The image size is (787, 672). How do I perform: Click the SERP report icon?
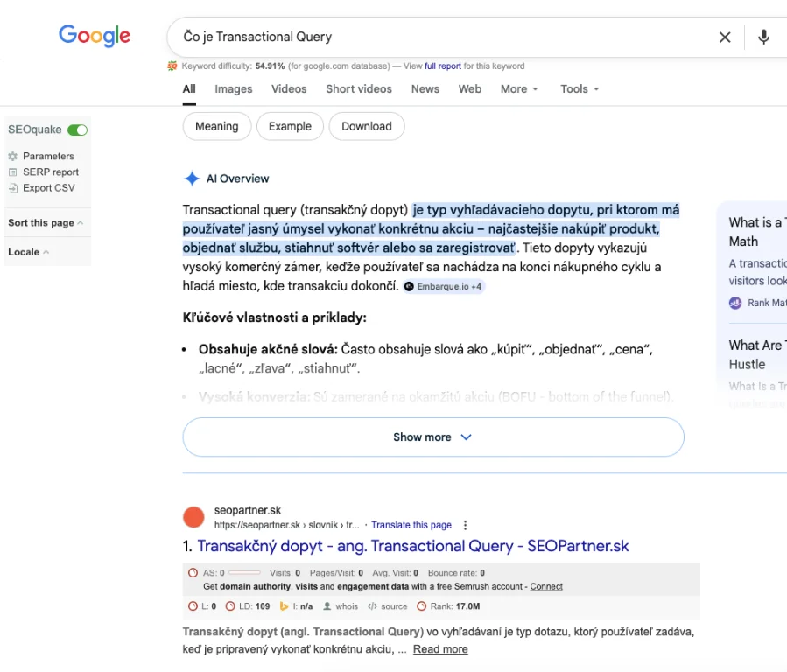(13, 172)
